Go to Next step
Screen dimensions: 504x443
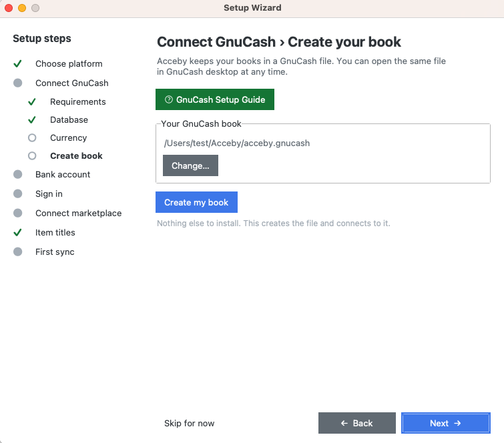(445, 423)
